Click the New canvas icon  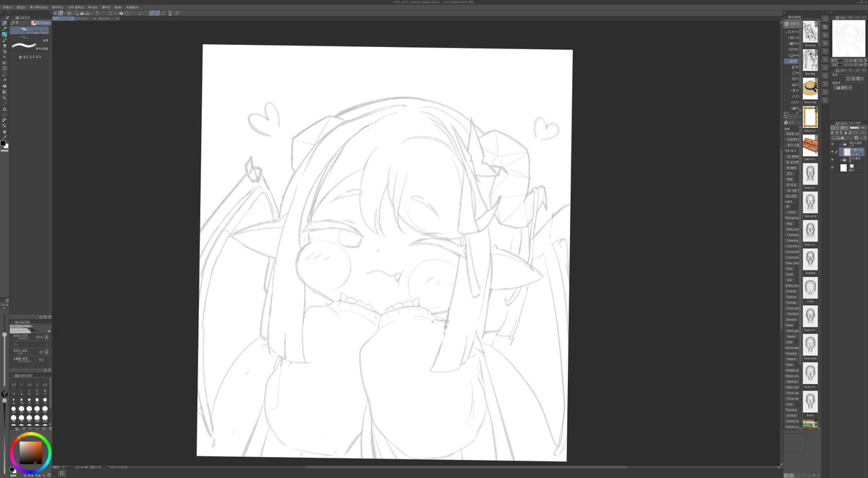77,13
